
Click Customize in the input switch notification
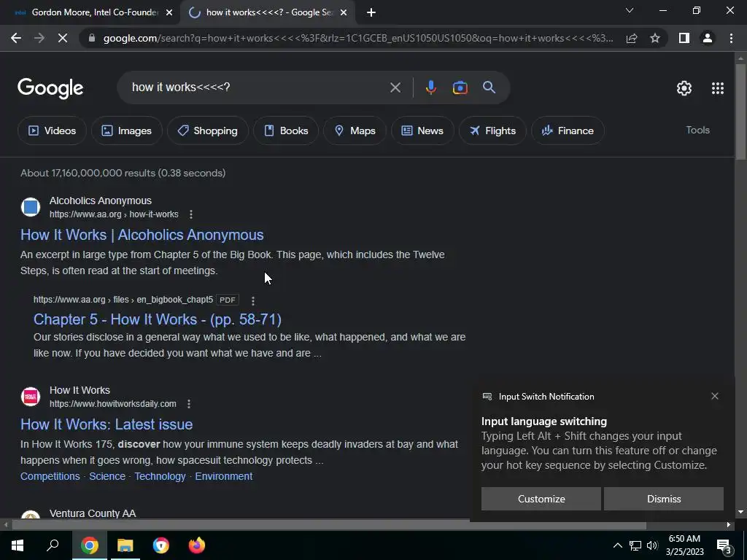541,499
